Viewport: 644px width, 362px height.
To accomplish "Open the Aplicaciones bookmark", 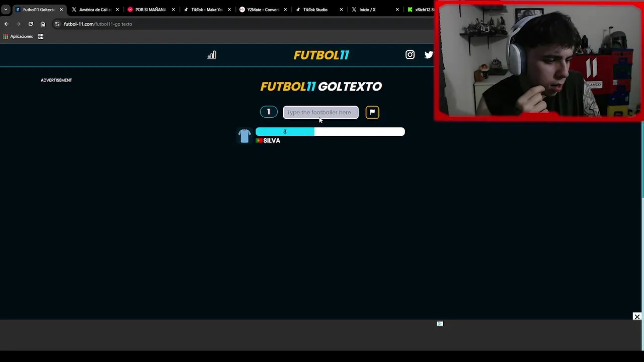I will (x=18, y=36).
